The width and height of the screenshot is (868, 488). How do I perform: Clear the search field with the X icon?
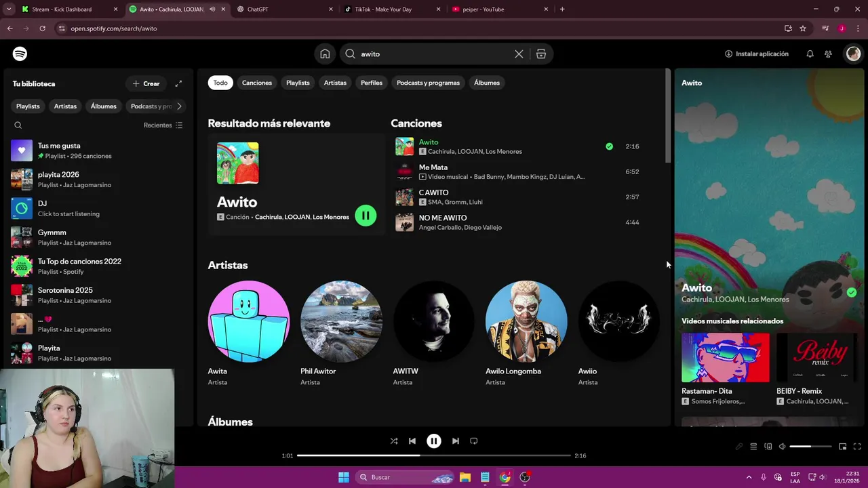519,54
